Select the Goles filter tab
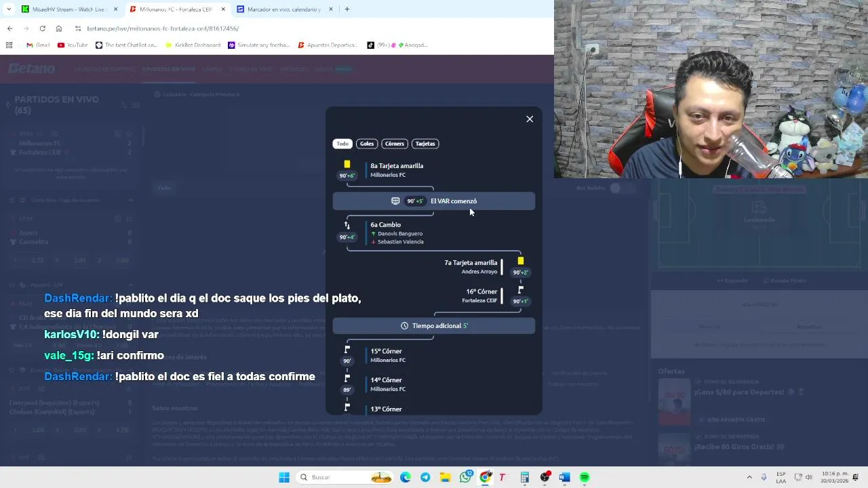 367,144
